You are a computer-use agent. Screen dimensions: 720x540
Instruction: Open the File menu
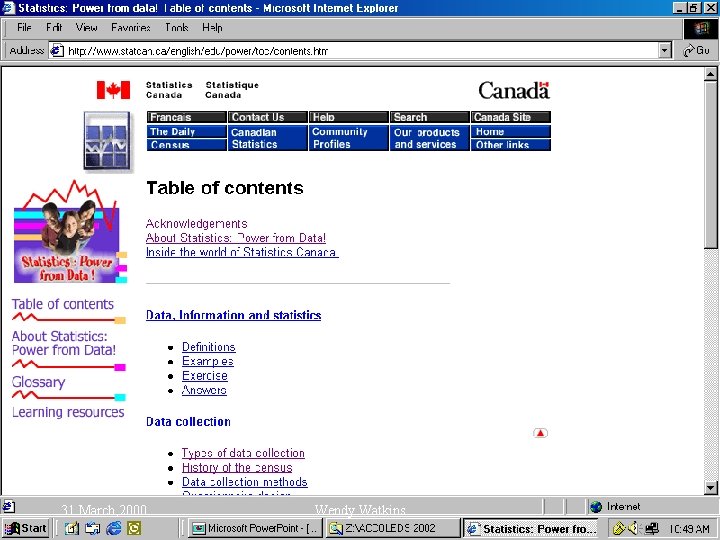(x=24, y=28)
